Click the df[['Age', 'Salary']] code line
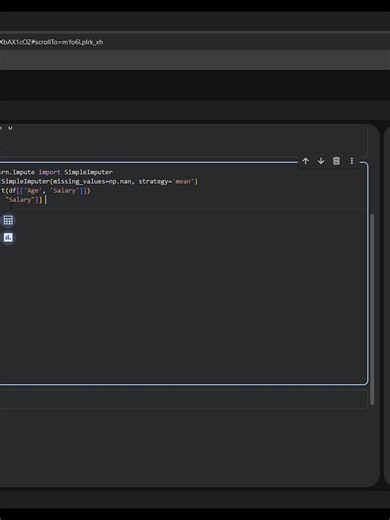 [45, 191]
